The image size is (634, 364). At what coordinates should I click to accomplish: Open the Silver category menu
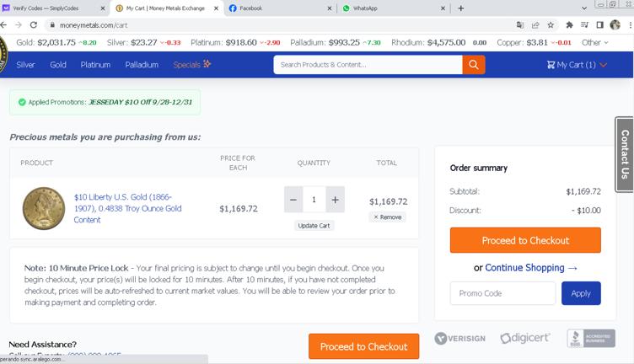click(25, 65)
